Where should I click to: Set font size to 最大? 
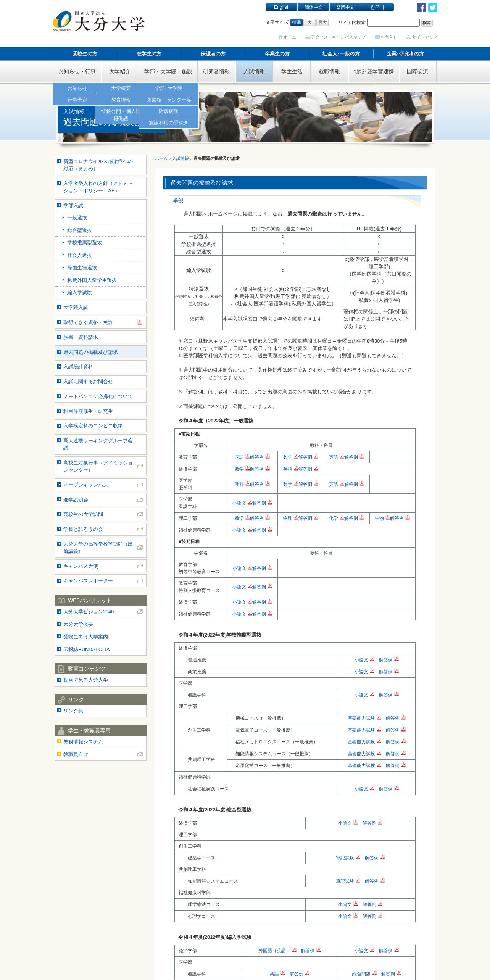click(322, 23)
